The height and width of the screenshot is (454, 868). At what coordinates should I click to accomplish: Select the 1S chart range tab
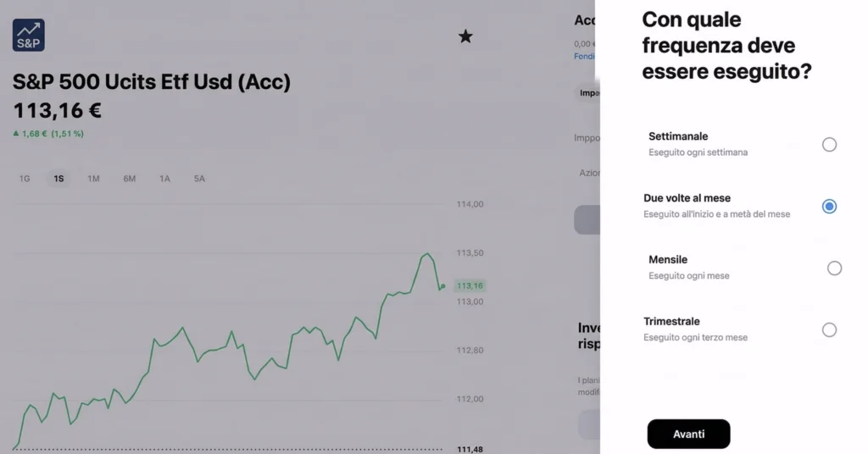[58, 179]
